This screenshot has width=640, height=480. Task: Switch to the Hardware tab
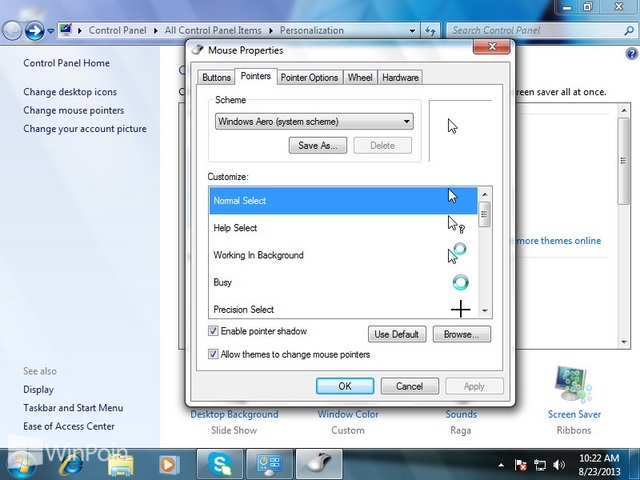[x=400, y=78]
